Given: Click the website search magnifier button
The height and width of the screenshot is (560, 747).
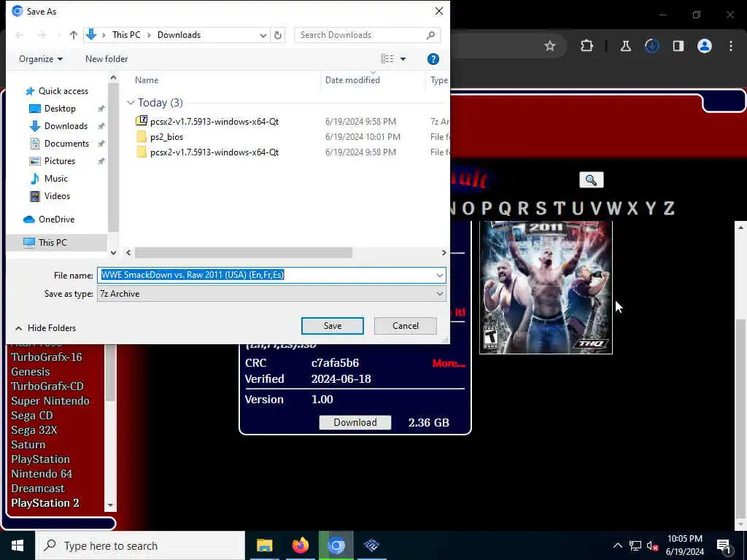Looking at the screenshot, I should (x=591, y=180).
